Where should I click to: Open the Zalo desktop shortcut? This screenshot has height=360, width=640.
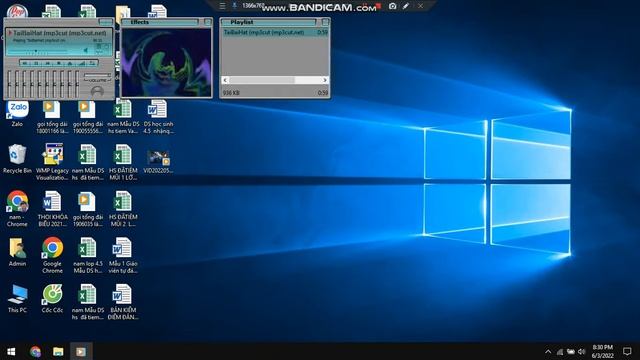pos(17,113)
